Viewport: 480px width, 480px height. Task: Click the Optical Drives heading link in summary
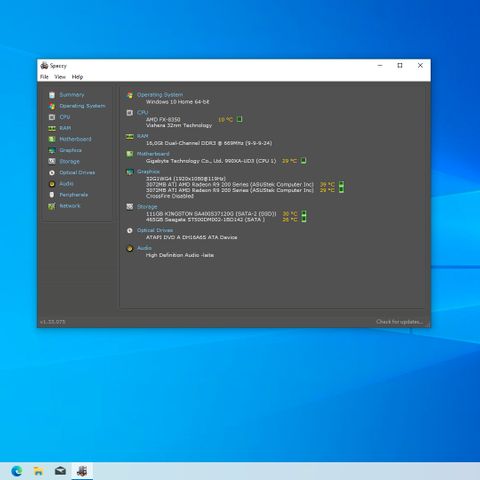point(155,230)
